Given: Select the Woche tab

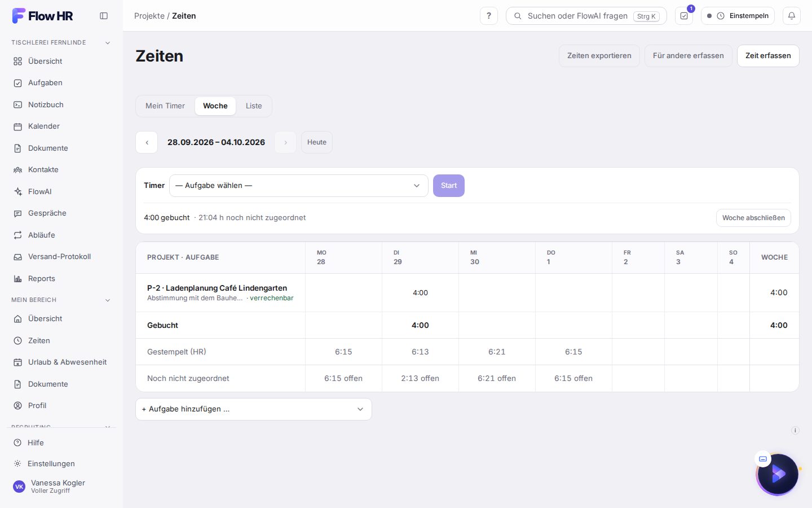Looking at the screenshot, I should click(215, 106).
